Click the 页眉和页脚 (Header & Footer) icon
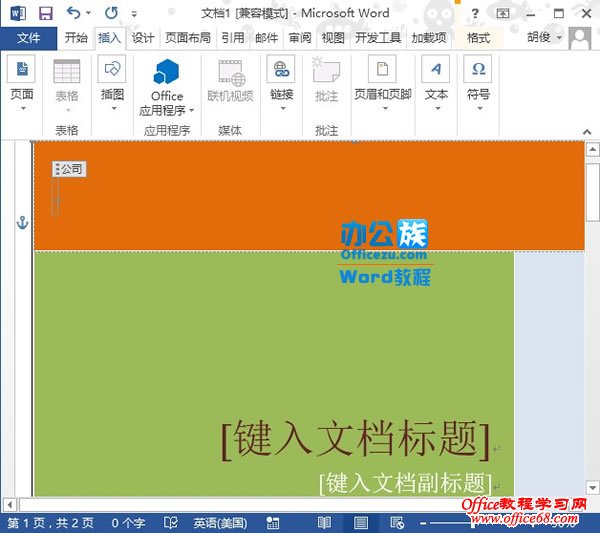This screenshot has height=533, width=600. 382,69
